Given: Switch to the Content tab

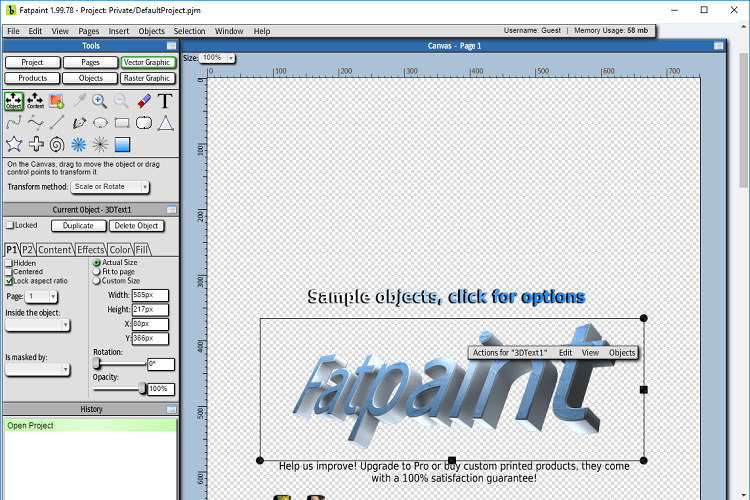Looking at the screenshot, I should click(55, 250).
